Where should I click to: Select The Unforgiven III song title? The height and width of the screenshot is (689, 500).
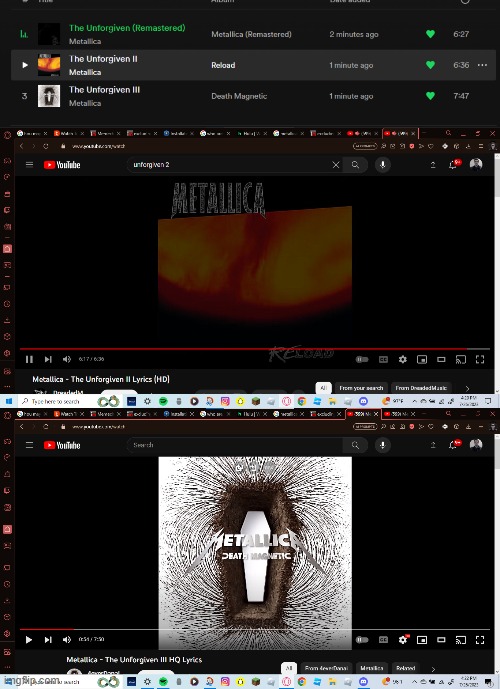click(104, 90)
